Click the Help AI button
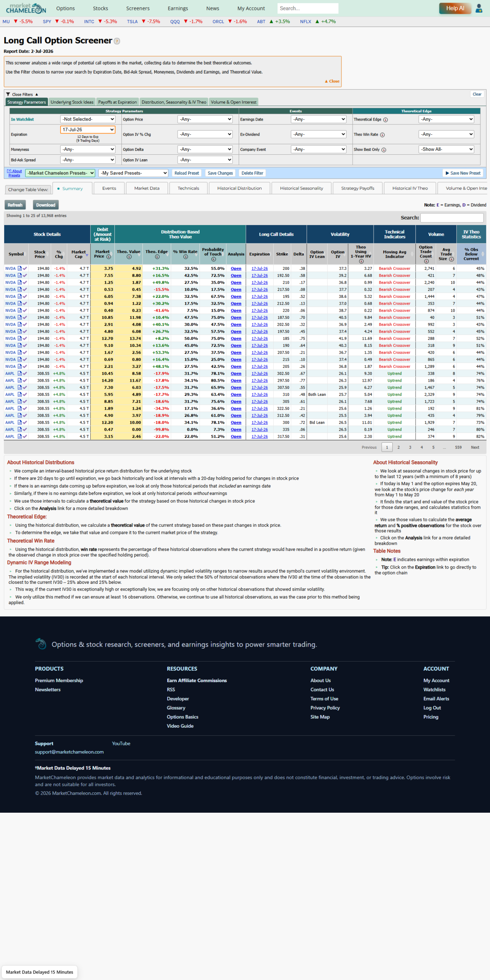The height and width of the screenshot is (980, 490). point(455,8)
